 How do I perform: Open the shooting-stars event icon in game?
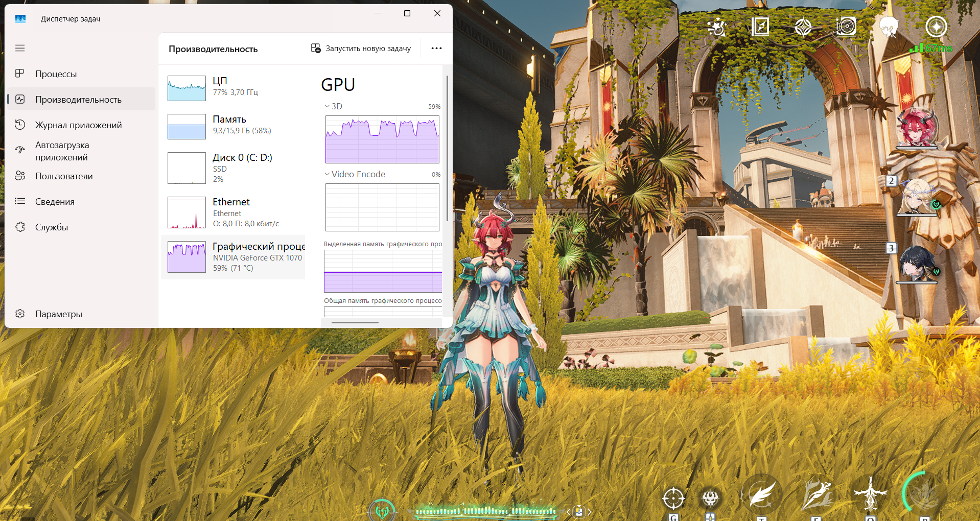click(x=717, y=27)
